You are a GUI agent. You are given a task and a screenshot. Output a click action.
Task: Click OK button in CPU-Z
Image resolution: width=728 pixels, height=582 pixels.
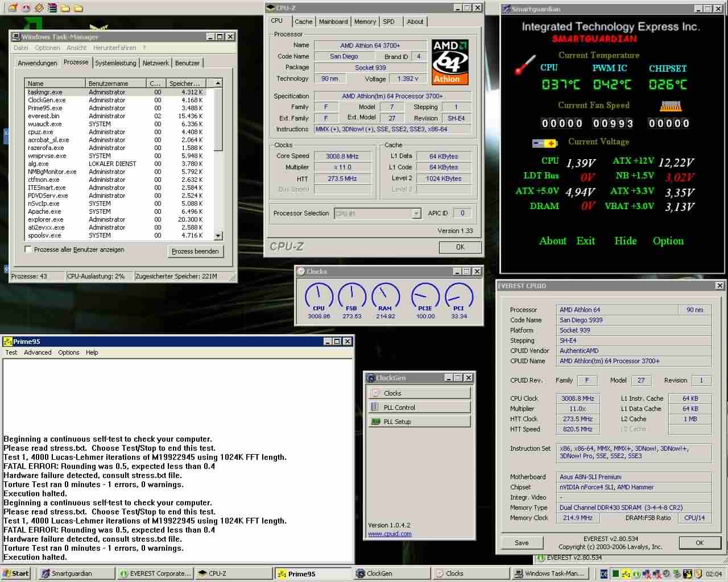coord(460,247)
